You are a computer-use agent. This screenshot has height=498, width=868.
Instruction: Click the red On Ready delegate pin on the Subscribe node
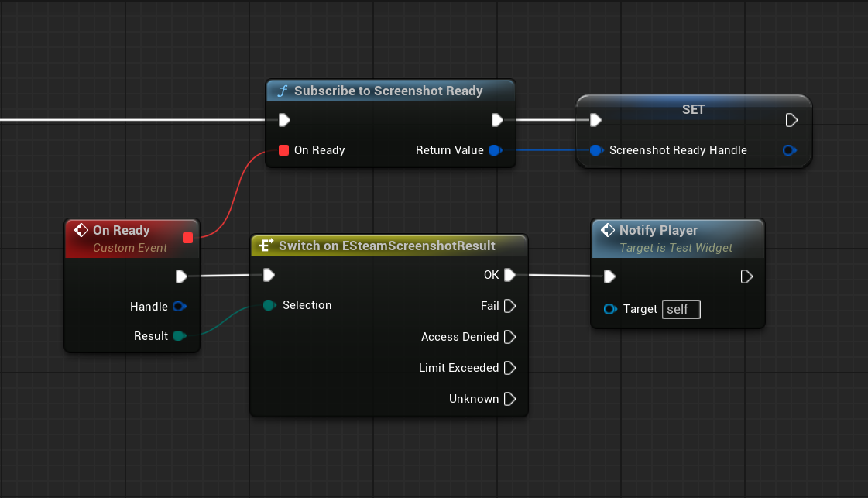[x=283, y=150]
